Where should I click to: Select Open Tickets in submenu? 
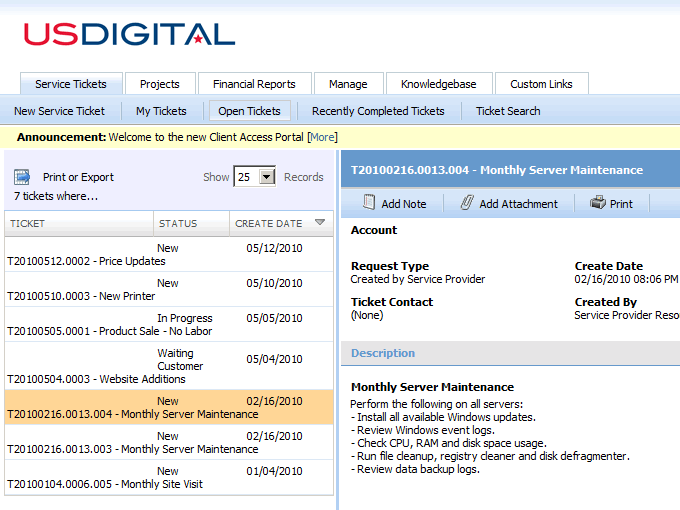tap(249, 111)
